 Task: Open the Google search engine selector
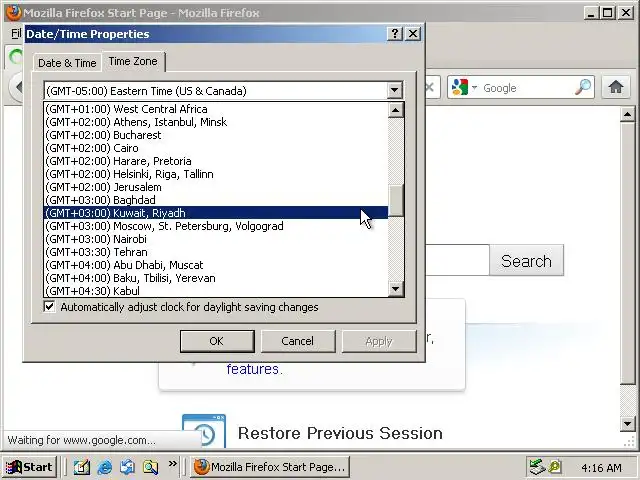click(464, 87)
